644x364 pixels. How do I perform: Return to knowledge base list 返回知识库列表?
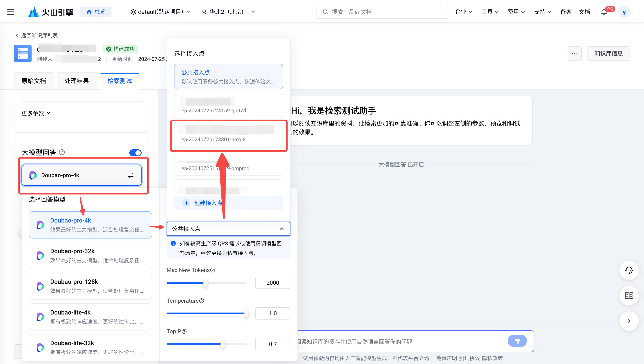37,35
